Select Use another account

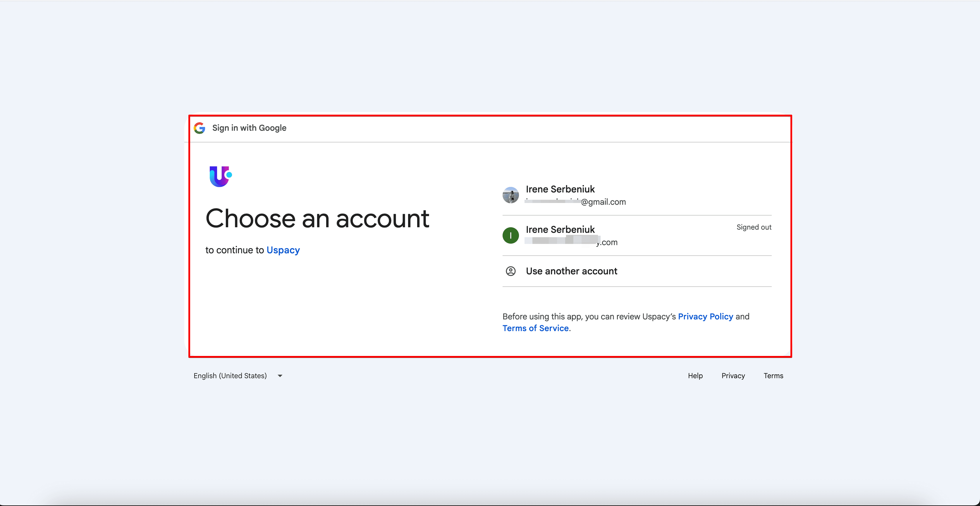[637, 271]
